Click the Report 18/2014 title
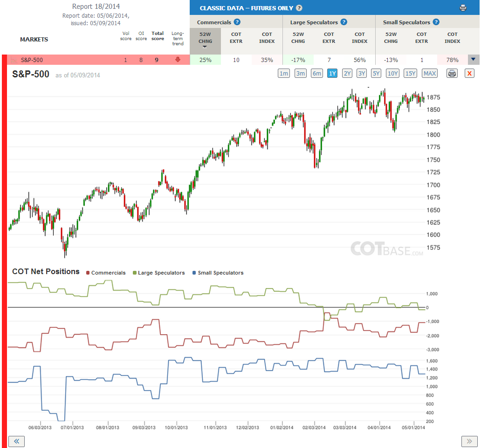 point(96,7)
